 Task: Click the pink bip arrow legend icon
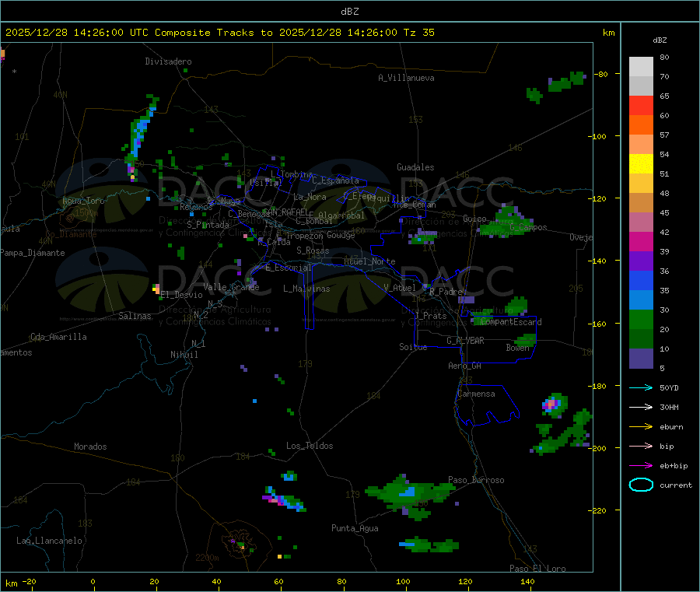pos(641,446)
